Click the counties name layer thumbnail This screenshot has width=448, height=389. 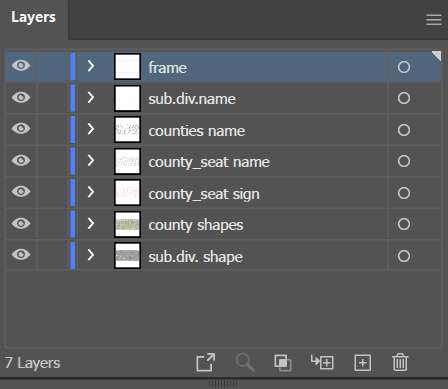(x=127, y=129)
